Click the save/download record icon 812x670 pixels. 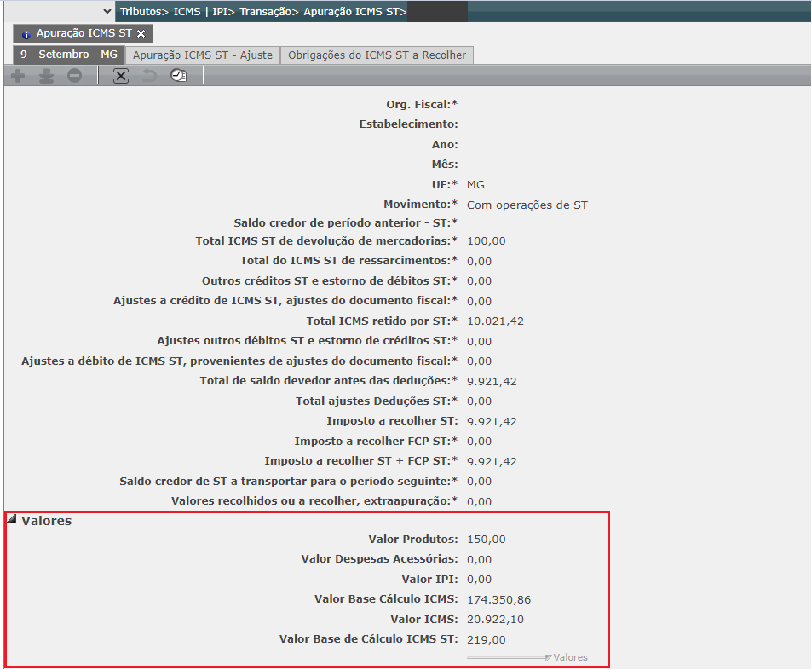pos(46,76)
